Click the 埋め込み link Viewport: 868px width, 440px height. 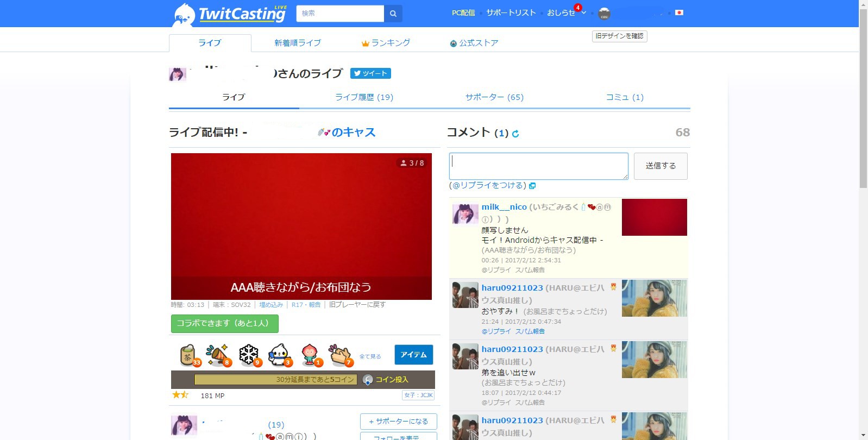[271, 305]
